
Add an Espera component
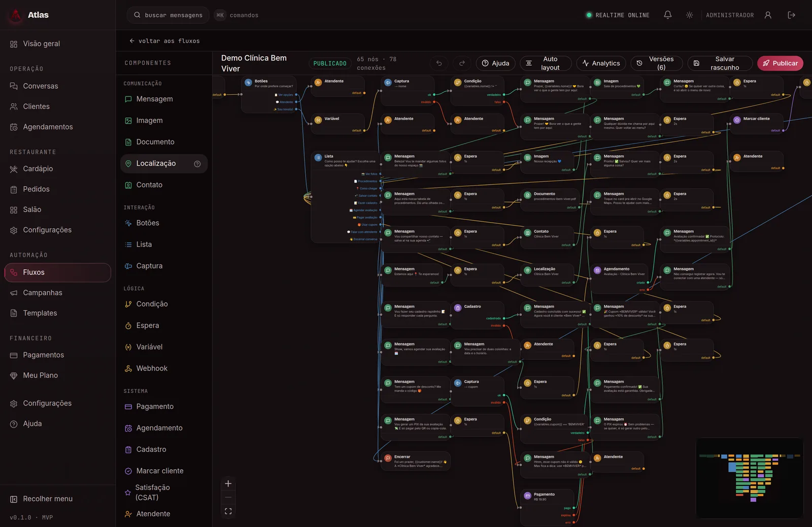[164, 326]
